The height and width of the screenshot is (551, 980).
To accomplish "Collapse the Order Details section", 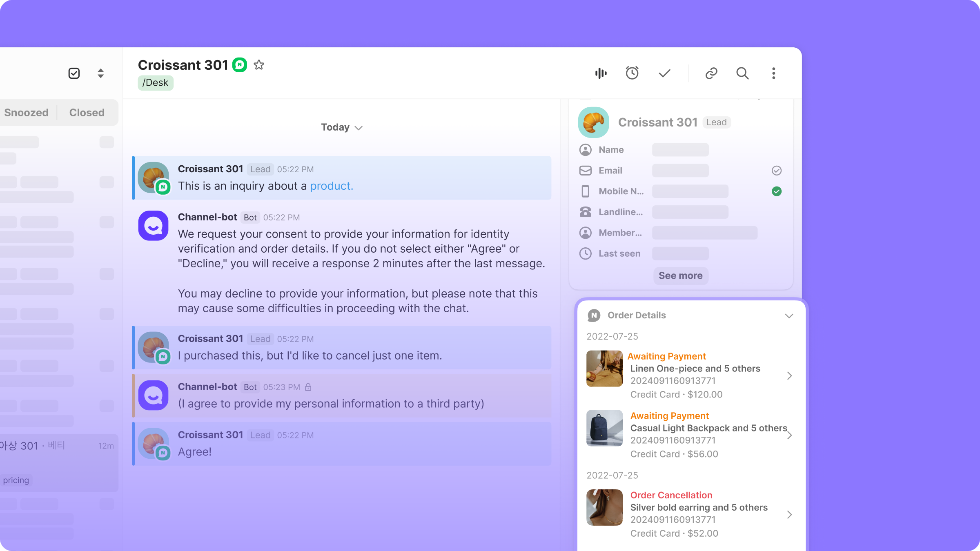I will tap(789, 315).
